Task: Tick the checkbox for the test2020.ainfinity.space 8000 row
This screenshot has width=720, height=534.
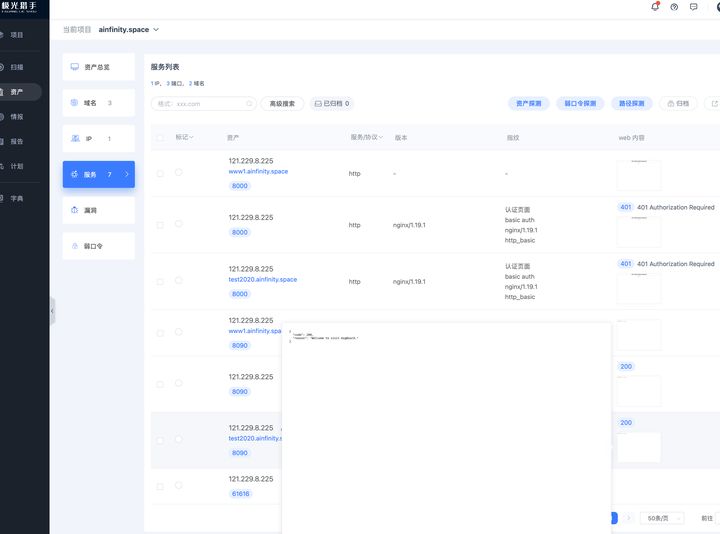Action: pos(160,281)
